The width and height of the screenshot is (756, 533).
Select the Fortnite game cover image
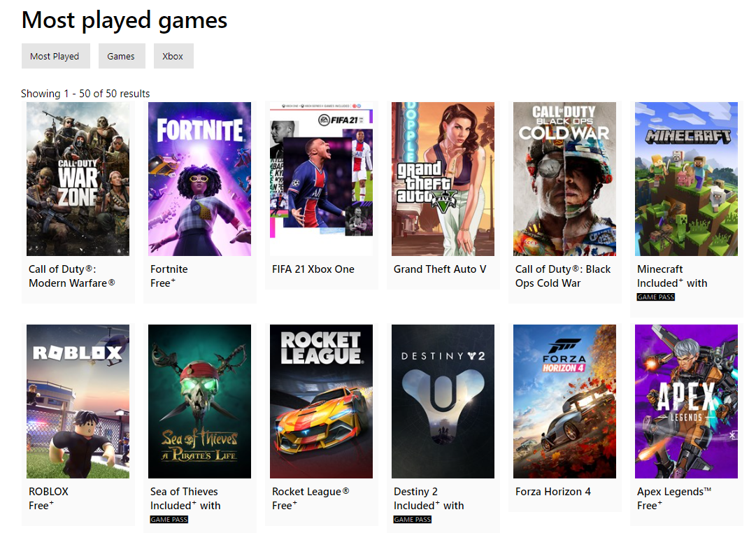tap(199, 178)
